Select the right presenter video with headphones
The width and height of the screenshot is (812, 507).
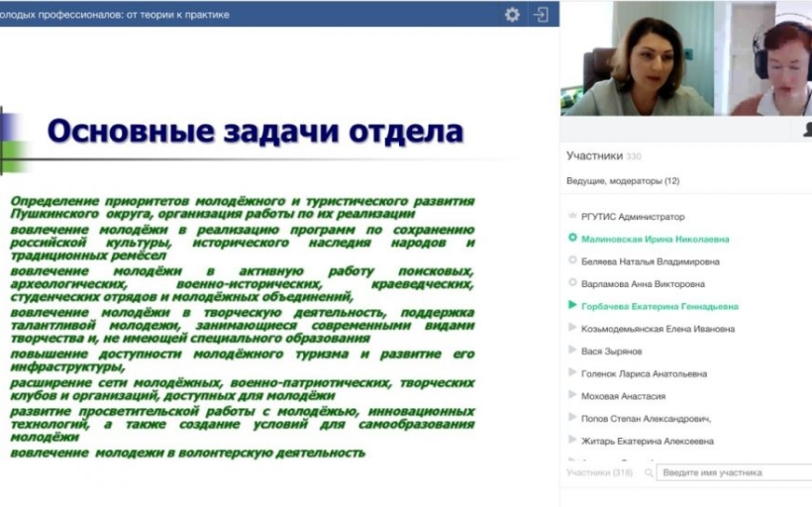click(762, 58)
